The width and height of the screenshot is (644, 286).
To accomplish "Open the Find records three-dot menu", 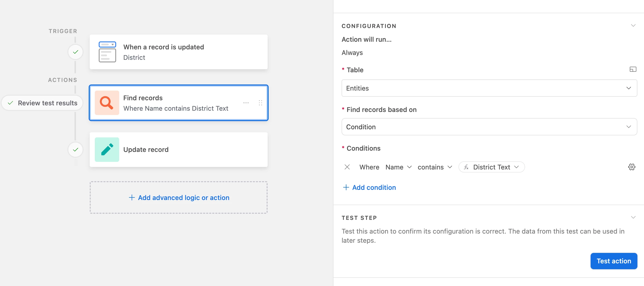I will click(x=246, y=103).
